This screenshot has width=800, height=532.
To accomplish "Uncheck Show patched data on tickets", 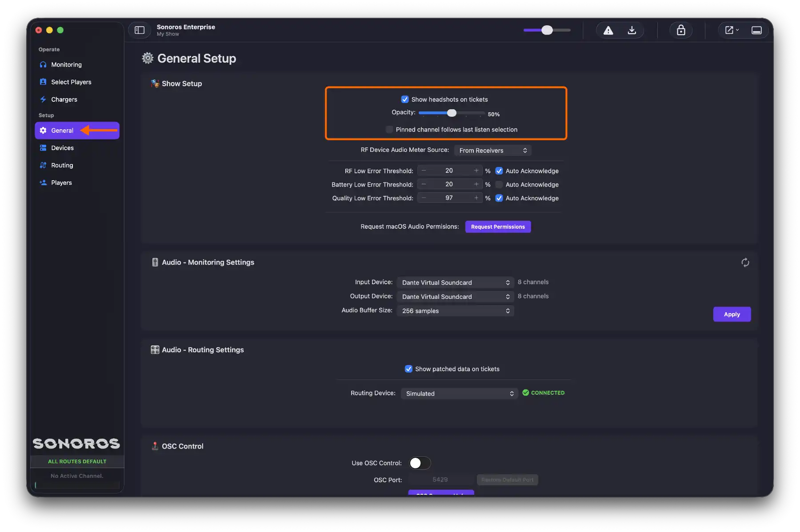I will coord(408,369).
